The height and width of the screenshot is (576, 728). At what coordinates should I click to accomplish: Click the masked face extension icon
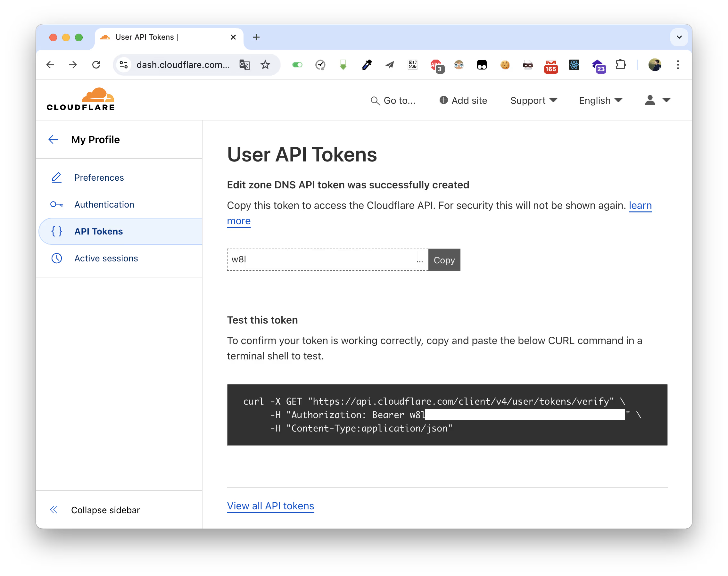coord(528,64)
